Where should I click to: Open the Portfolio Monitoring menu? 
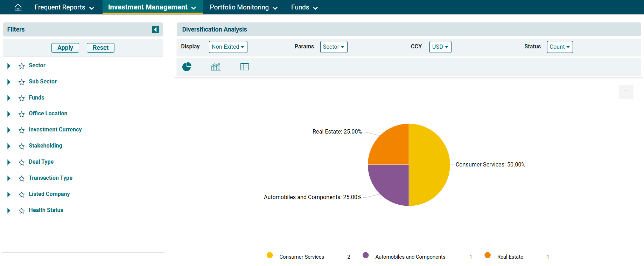(244, 7)
